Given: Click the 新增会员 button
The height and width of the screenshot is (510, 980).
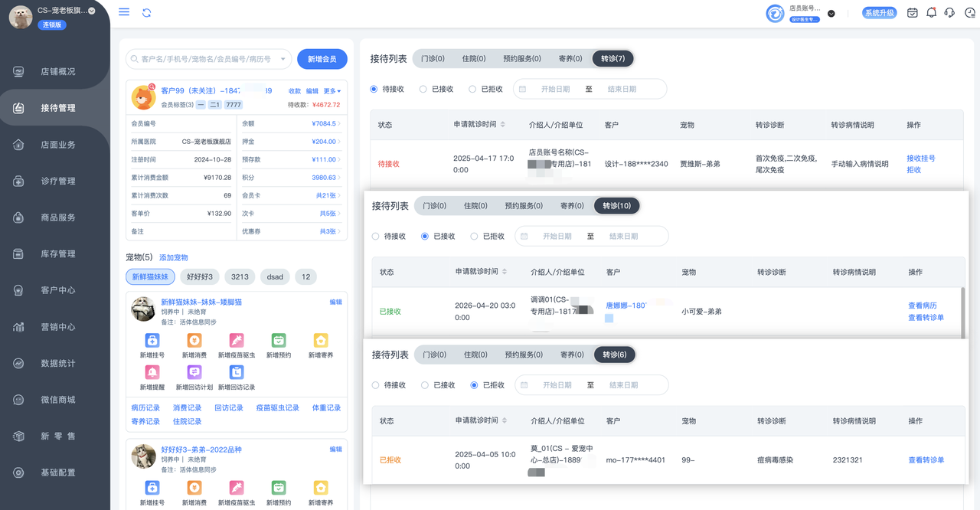Looking at the screenshot, I should click(322, 59).
